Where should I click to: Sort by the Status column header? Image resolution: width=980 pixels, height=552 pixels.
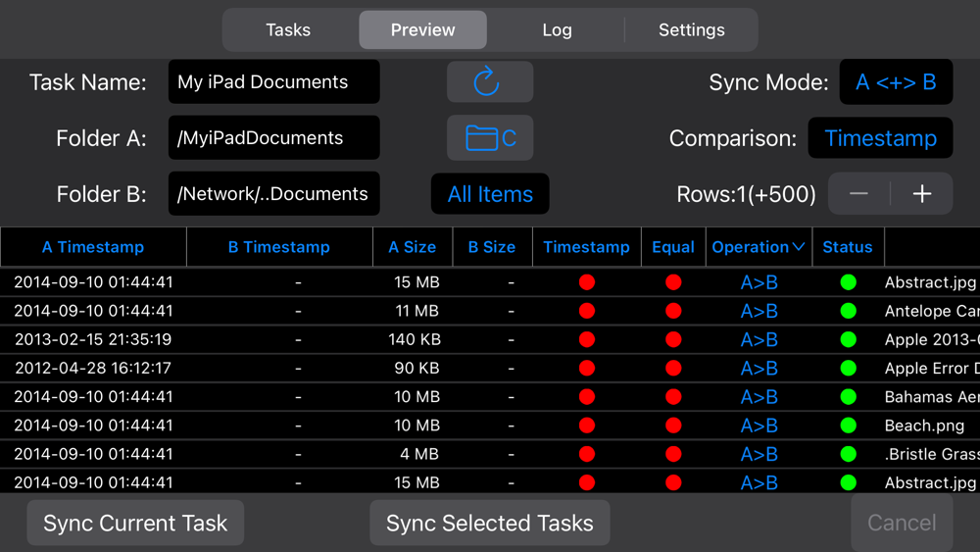(848, 247)
